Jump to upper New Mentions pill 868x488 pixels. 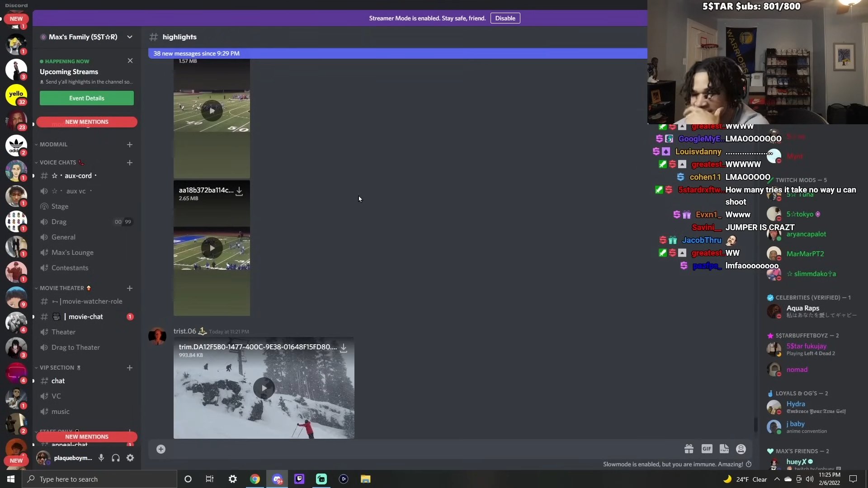coord(87,122)
